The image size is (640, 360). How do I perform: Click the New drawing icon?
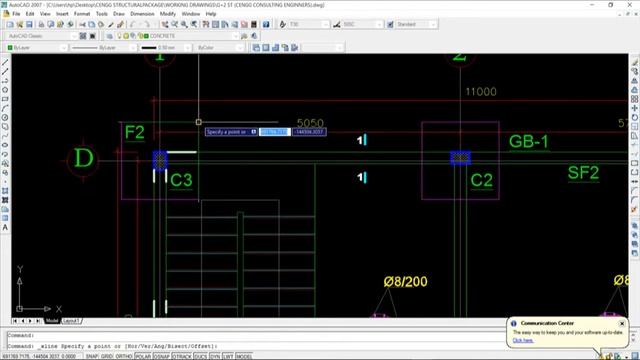coord(10,24)
